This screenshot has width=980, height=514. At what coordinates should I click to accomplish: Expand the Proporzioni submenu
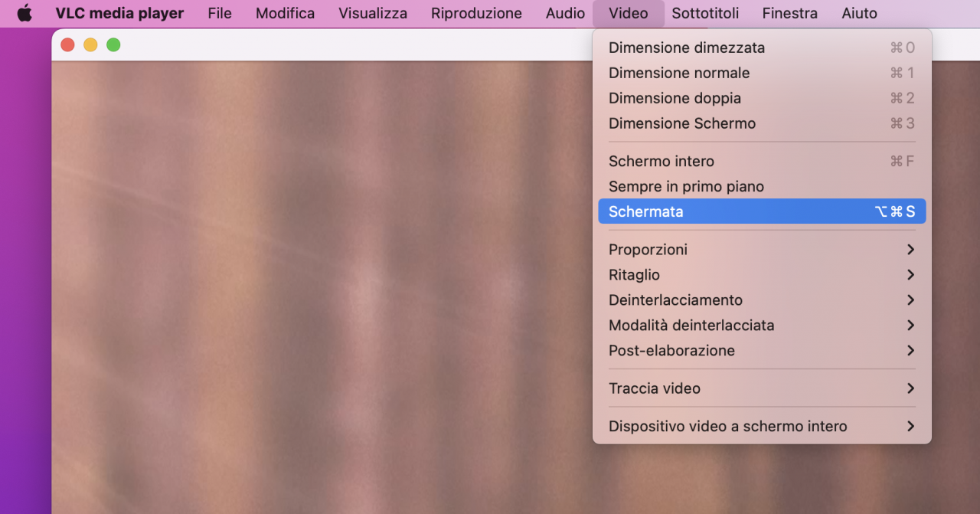(762, 249)
